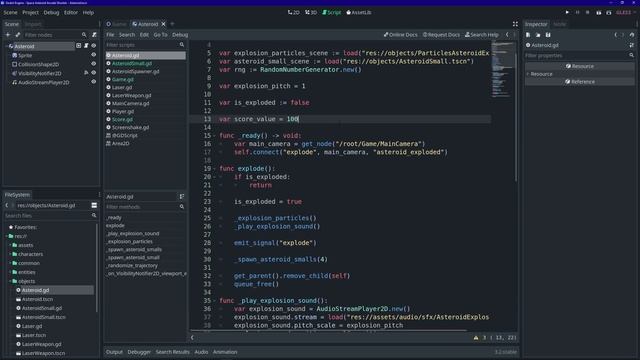Screen dimensions: 640x360
Task: Open the script editor Go To menu
Action: [160, 35]
